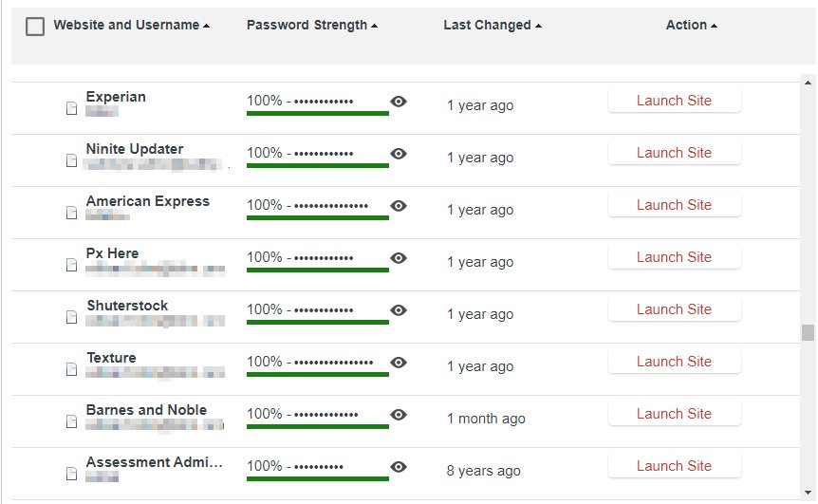Screen dimensions: 818x504
Task: Launch Site for Texture entry
Action: tap(674, 362)
